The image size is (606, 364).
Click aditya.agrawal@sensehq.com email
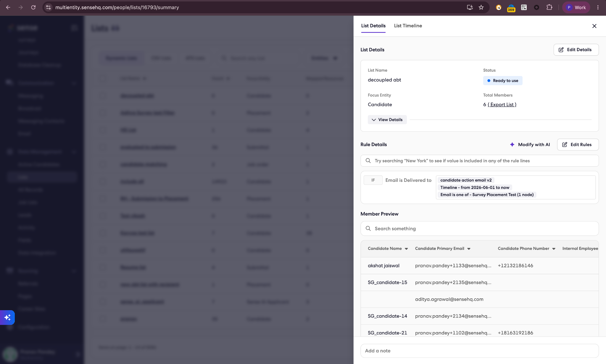pos(449,299)
